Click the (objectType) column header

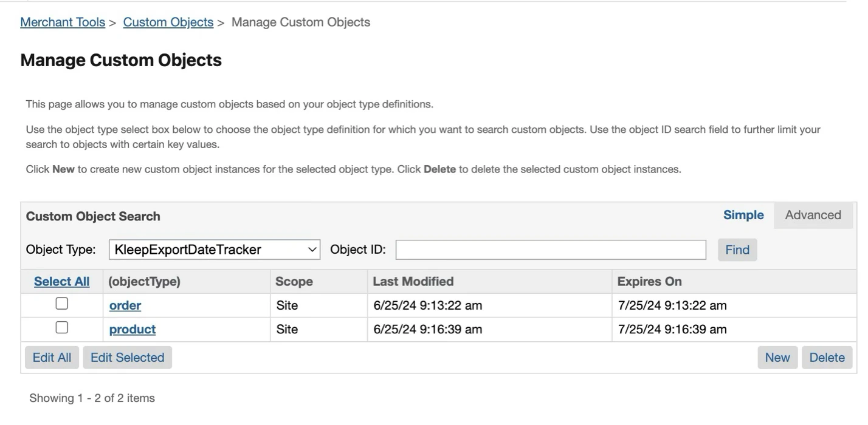[144, 282]
